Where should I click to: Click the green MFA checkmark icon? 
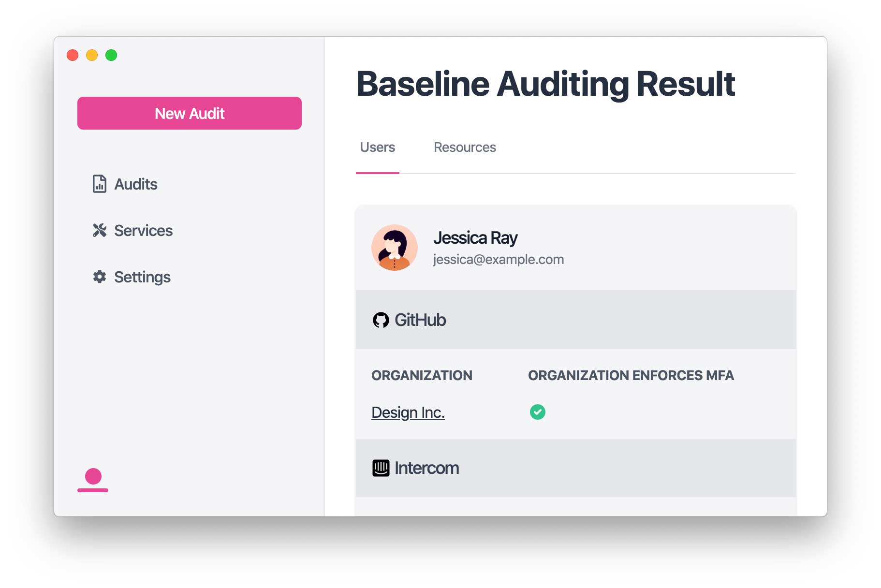click(538, 412)
